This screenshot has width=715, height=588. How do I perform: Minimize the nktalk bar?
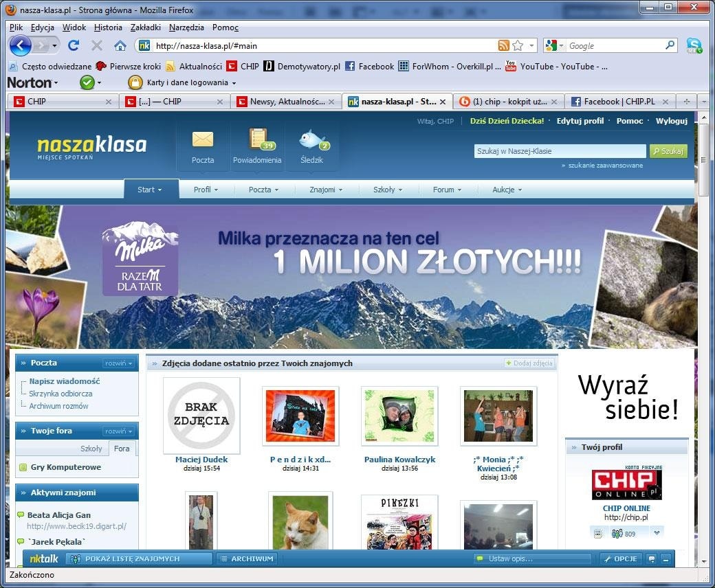pyautogui.click(x=665, y=559)
